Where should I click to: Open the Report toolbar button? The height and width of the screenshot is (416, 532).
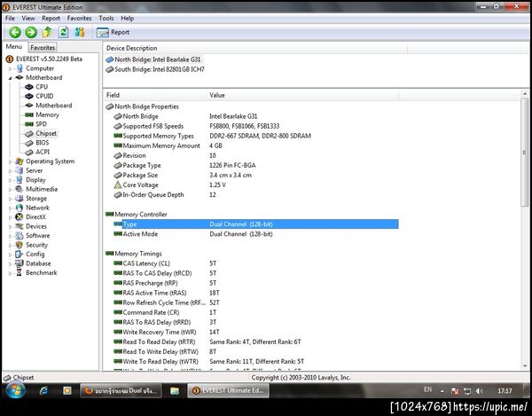click(113, 32)
